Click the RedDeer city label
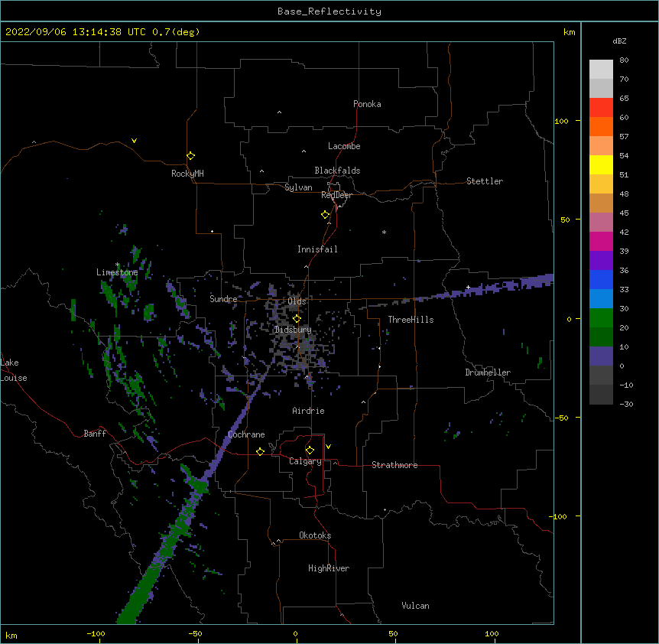 pyautogui.click(x=336, y=195)
